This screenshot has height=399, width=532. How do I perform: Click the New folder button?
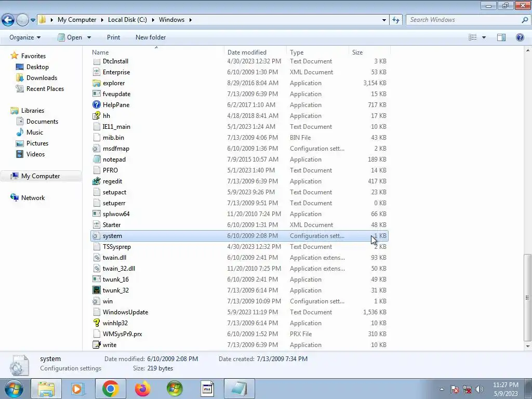[151, 37]
